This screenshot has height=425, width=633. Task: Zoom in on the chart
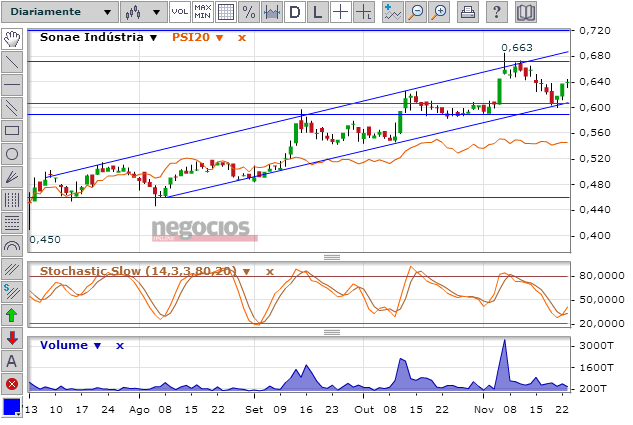coord(439,12)
